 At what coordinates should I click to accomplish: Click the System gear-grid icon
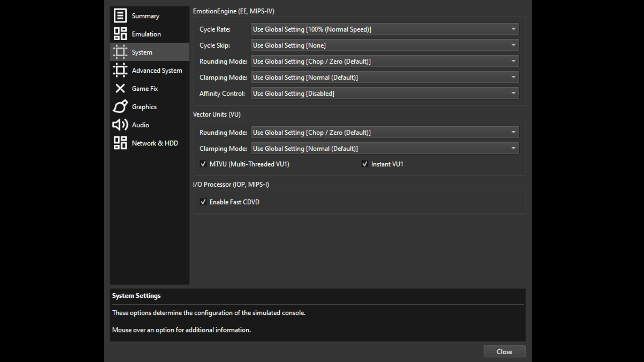(x=120, y=52)
